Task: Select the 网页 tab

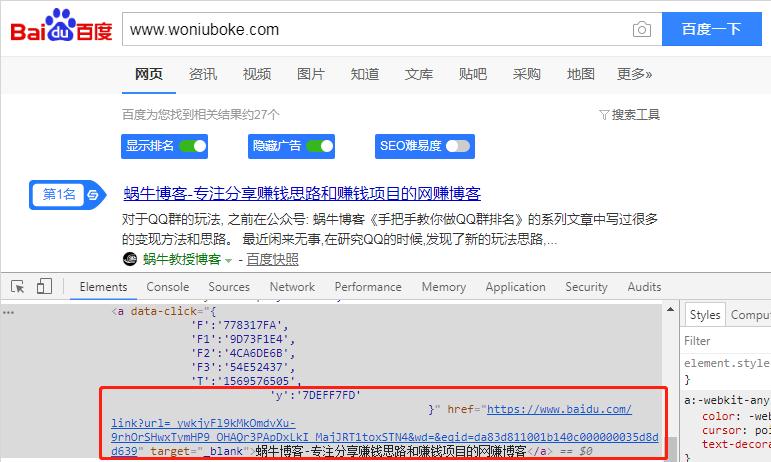Action: click(x=148, y=74)
